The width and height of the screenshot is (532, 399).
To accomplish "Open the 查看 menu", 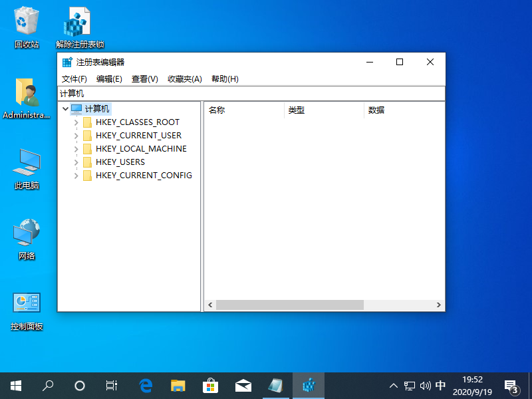I will [145, 78].
